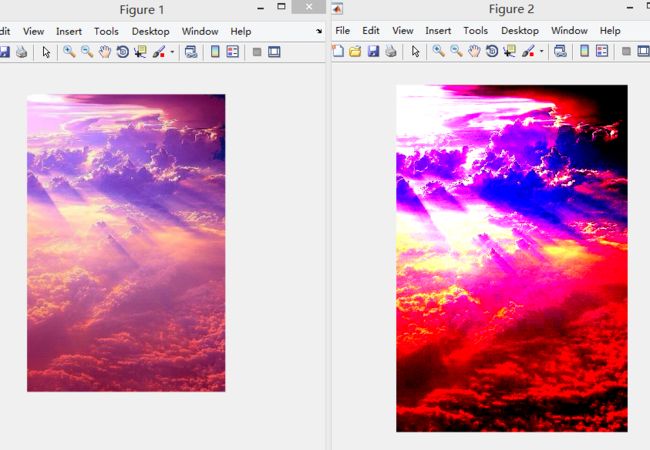Open Help menu in Figure 2
This screenshot has width=650, height=450.
(x=610, y=31)
